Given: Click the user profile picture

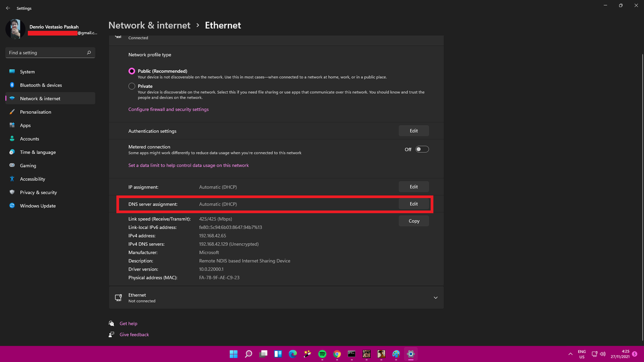Looking at the screenshot, I should click(x=16, y=29).
